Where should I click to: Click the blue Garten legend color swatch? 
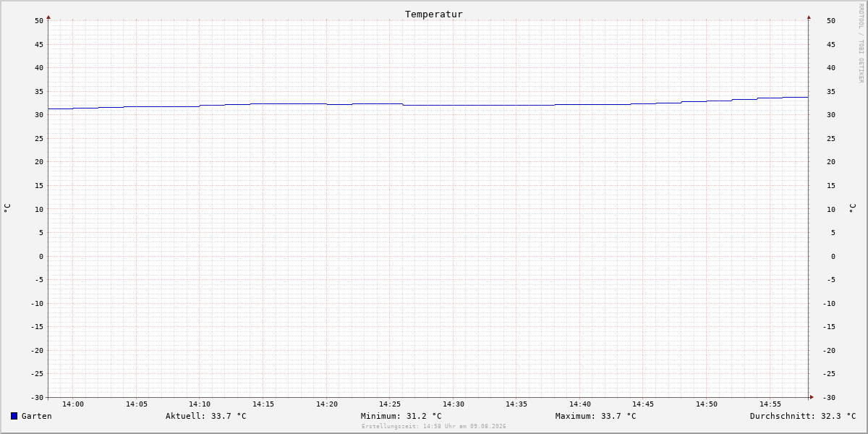tap(14, 416)
